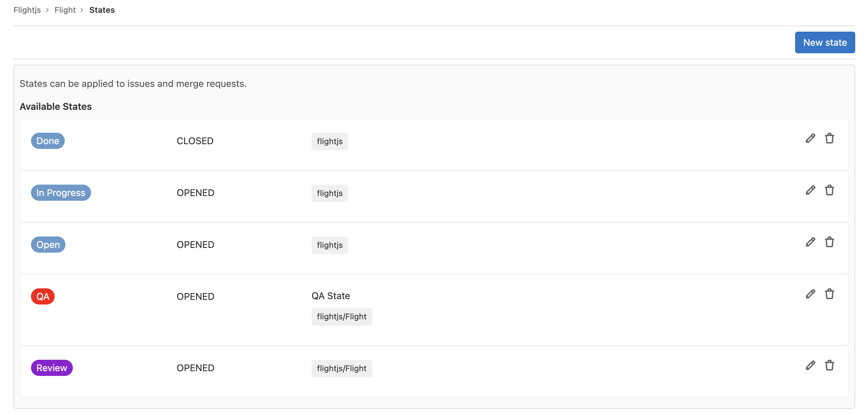
Task: Select the red QA state badge
Action: coord(43,296)
